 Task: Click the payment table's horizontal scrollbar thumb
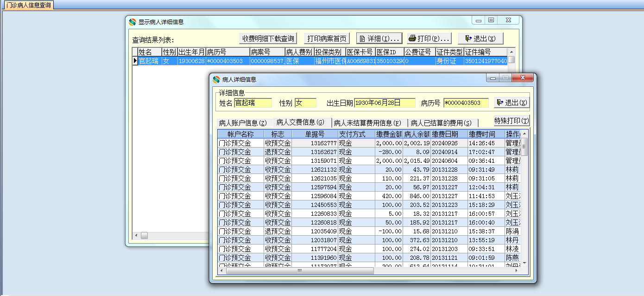[299, 270]
